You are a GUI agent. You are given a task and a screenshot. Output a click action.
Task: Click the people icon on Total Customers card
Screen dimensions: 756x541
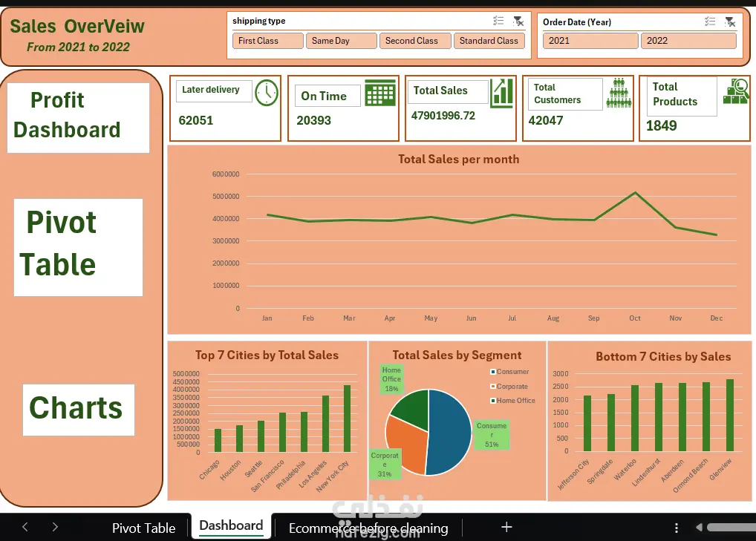[619, 93]
